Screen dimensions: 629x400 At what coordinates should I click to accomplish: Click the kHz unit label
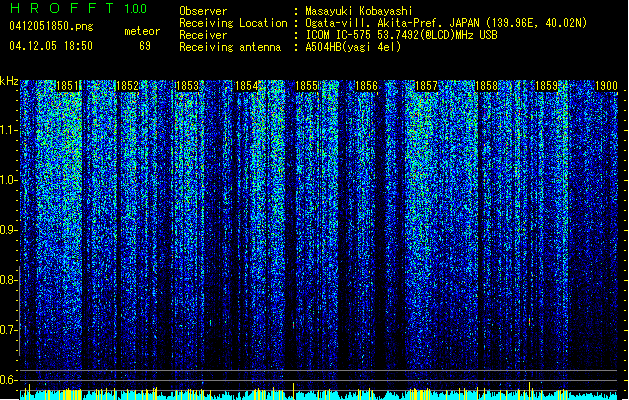click(x=9, y=81)
